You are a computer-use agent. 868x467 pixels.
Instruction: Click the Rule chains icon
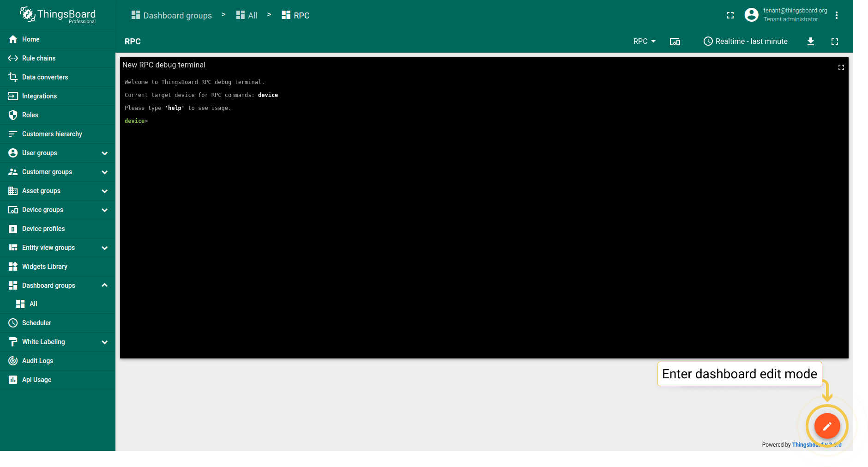click(13, 58)
